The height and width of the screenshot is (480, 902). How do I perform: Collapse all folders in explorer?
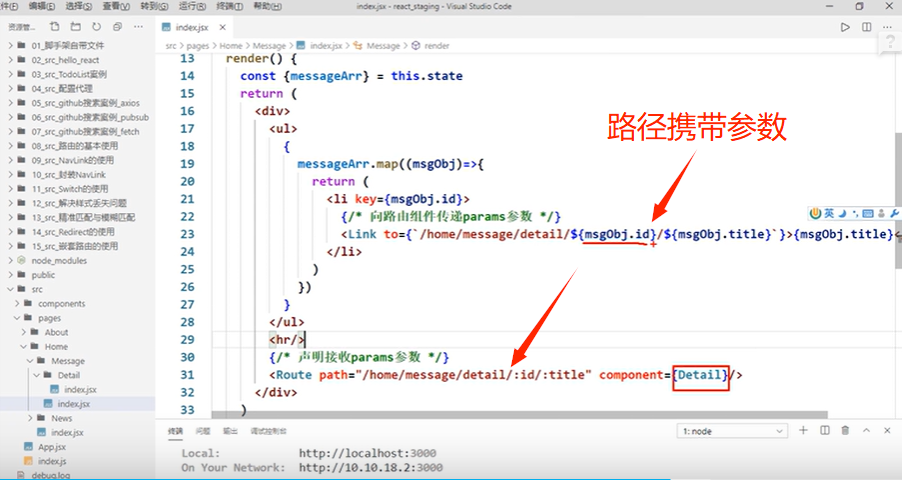tap(117, 26)
